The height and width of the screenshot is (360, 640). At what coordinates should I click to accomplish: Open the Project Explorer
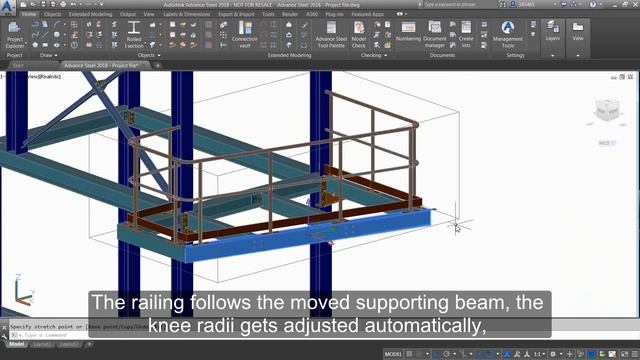tap(15, 35)
